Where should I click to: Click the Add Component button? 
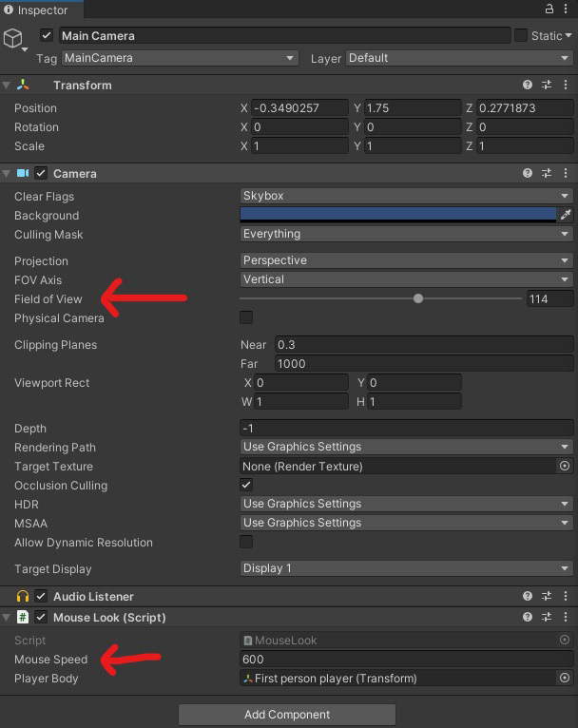[x=287, y=714]
